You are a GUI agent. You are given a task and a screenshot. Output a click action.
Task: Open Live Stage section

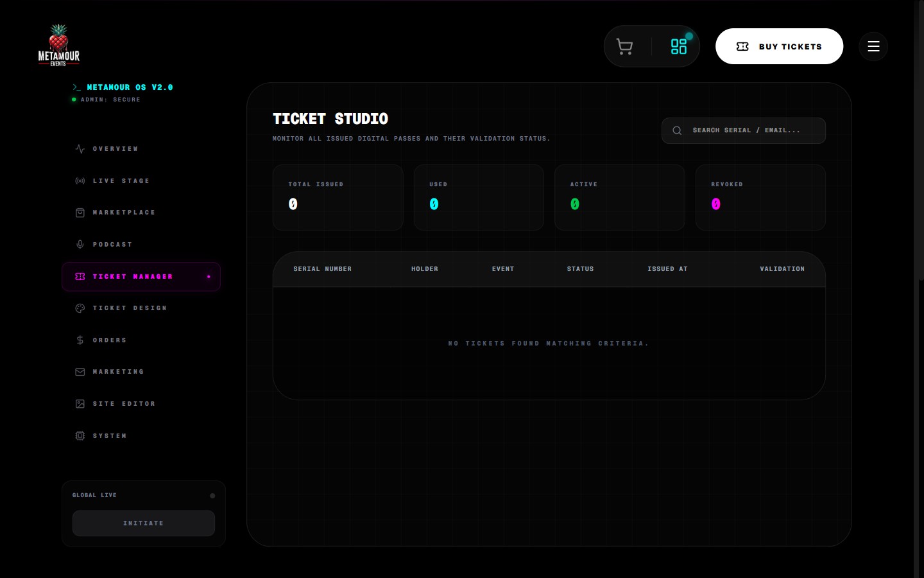coord(141,181)
